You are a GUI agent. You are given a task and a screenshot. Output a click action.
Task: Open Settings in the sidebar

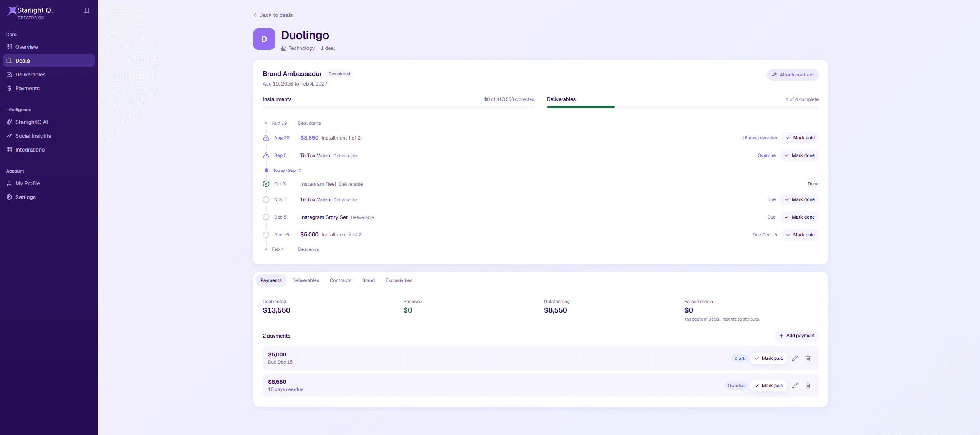49,197
